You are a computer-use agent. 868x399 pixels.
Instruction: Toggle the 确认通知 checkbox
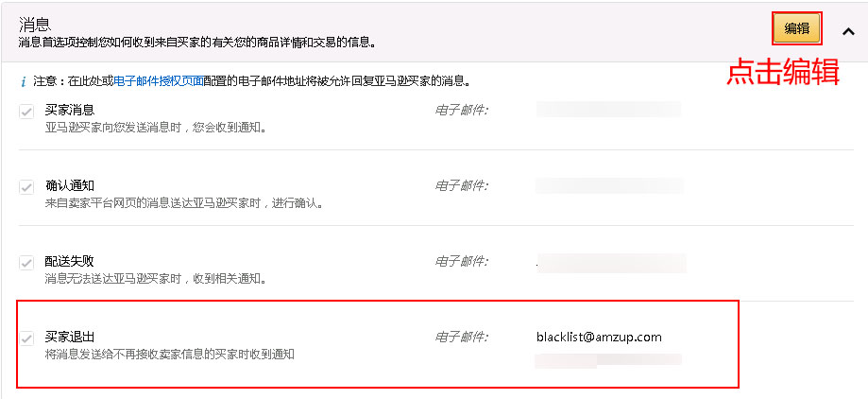[26, 187]
